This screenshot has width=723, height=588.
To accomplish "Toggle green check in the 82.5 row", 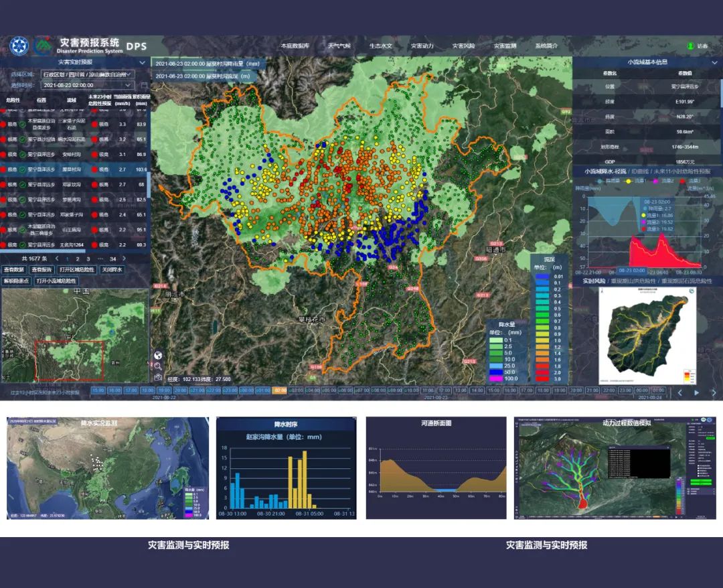I will 22,200.
